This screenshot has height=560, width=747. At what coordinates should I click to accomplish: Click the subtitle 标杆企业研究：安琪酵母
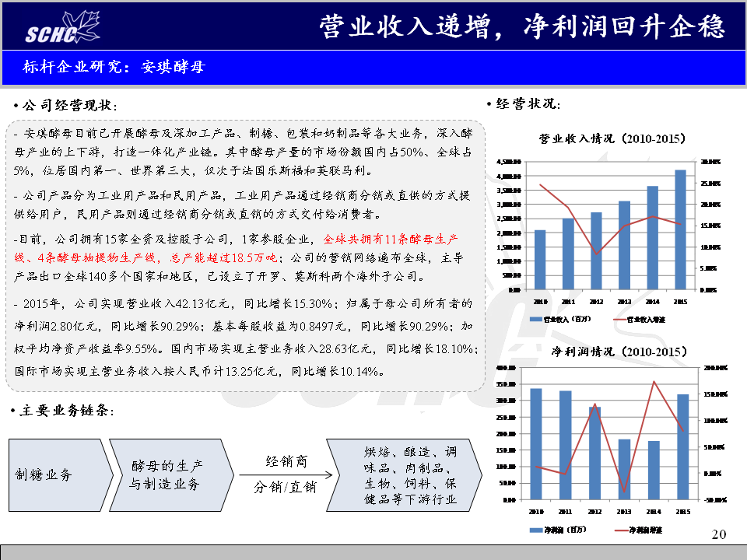tap(114, 67)
